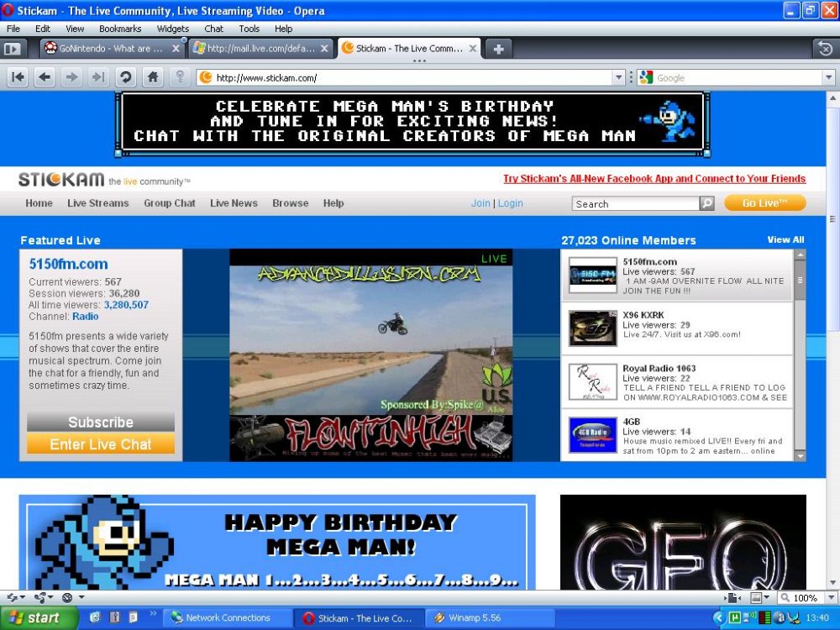Click members list scroll up arrow
The width and height of the screenshot is (840, 630).
point(800,255)
